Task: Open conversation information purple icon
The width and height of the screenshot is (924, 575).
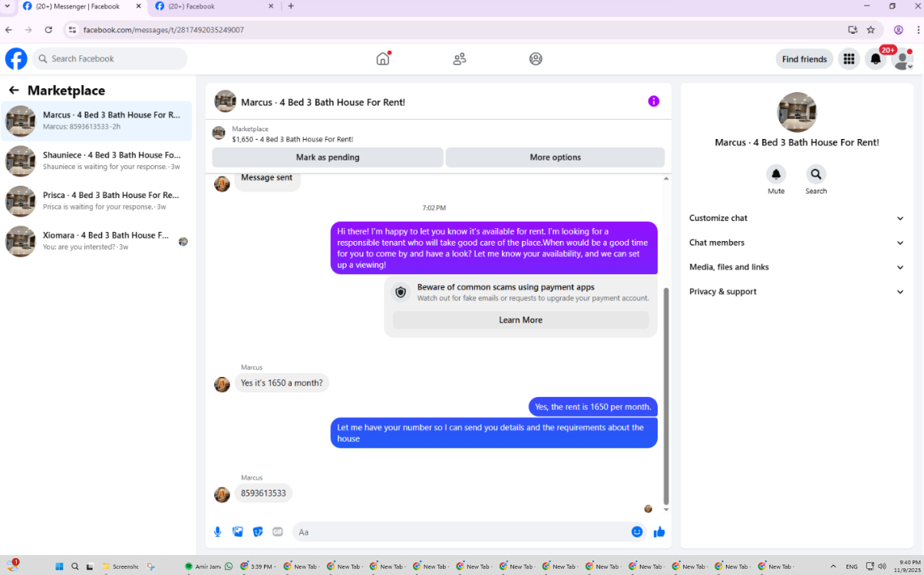Action: [654, 101]
